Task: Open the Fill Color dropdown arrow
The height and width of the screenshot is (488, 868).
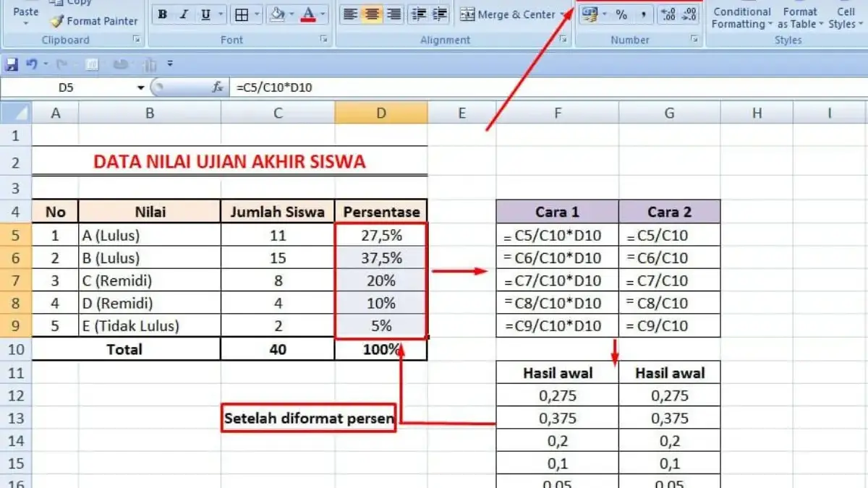Action: (x=293, y=14)
